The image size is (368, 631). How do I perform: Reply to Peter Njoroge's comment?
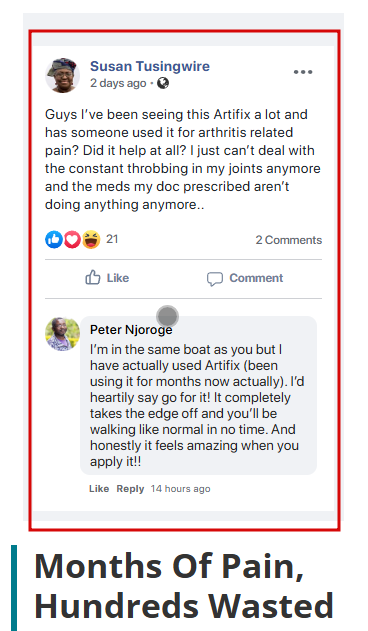pos(130,489)
